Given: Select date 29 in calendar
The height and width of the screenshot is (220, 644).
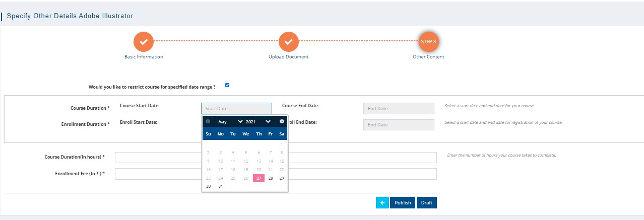Looking at the screenshot, I should (x=282, y=178).
